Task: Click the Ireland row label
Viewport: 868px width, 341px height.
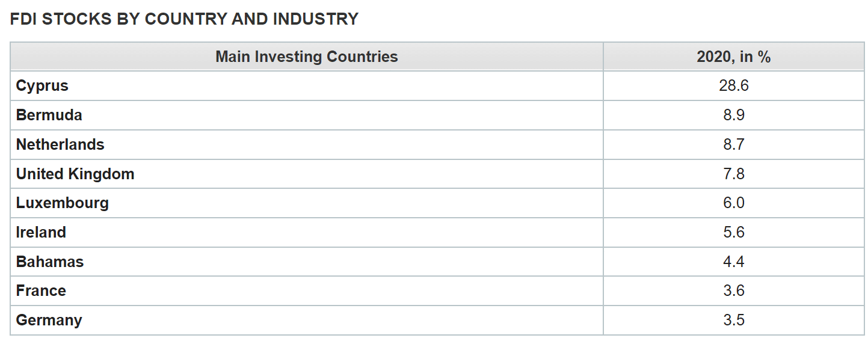Action: [x=41, y=232]
